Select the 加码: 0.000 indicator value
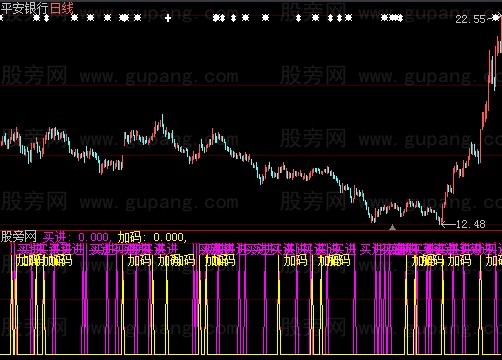Screen dimensions: 502x360 [x=151, y=237]
